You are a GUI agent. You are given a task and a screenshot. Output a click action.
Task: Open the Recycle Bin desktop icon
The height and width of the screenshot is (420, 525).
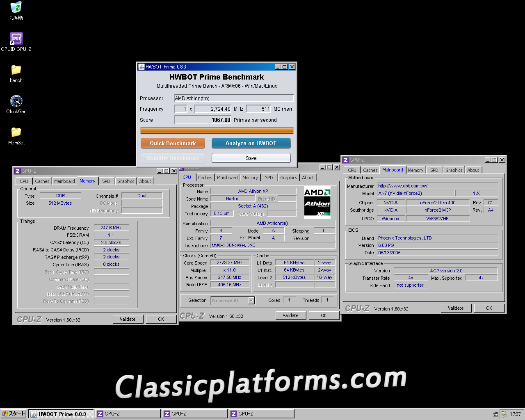pyautogui.click(x=16, y=11)
